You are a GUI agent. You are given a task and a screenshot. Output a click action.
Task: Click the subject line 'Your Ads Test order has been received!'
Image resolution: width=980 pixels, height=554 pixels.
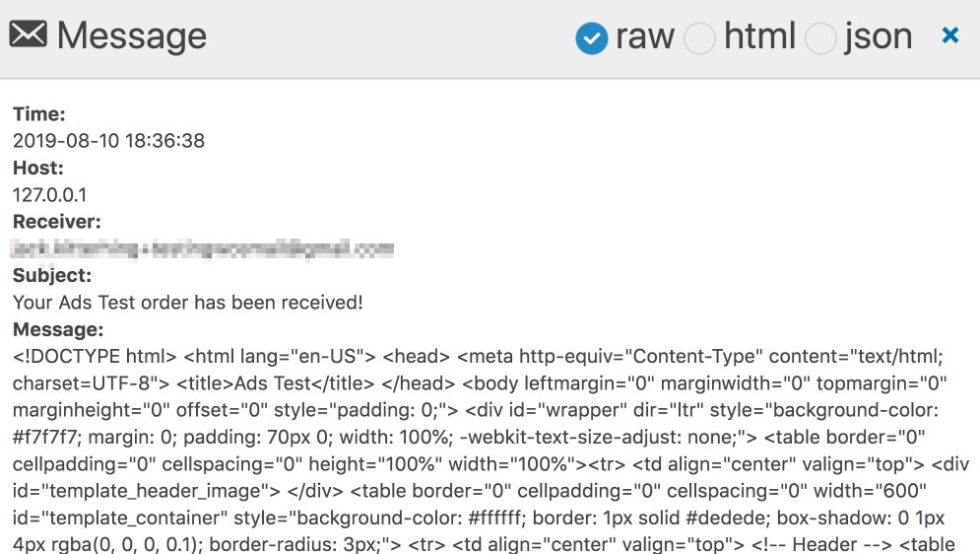point(187,303)
